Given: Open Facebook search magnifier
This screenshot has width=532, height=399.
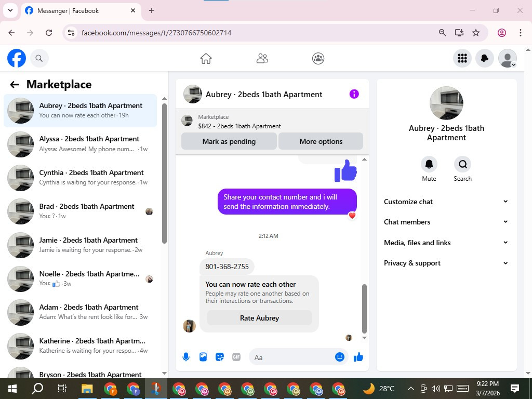Looking at the screenshot, I should click(x=39, y=58).
